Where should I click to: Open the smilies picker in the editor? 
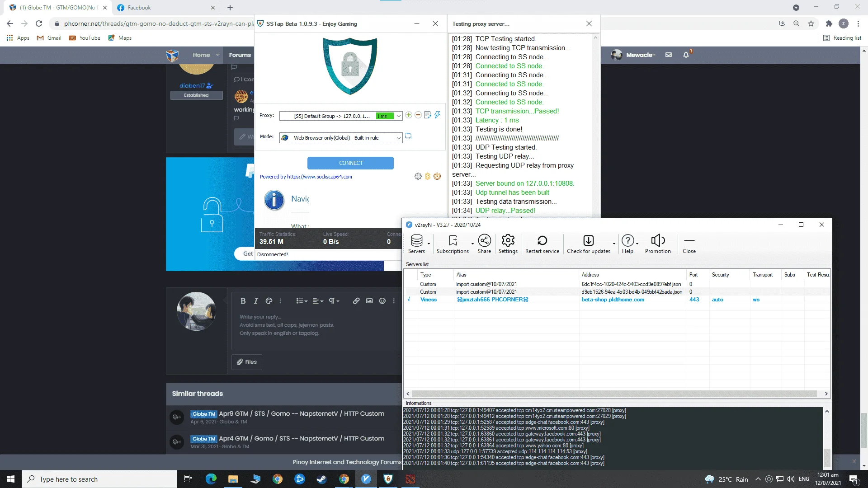(x=382, y=301)
